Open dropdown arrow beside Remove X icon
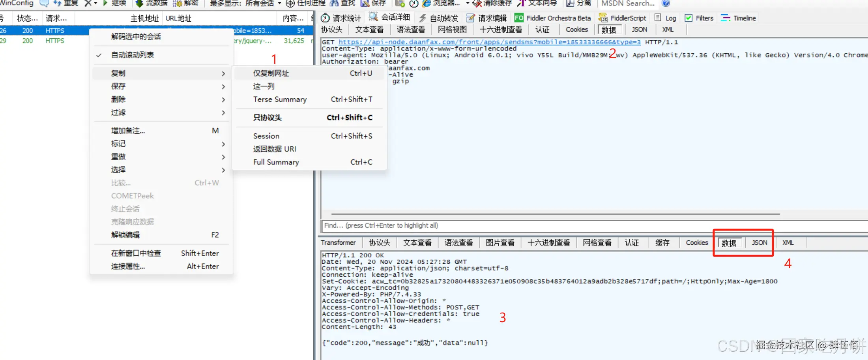The height and width of the screenshot is (360, 868). (95, 3)
